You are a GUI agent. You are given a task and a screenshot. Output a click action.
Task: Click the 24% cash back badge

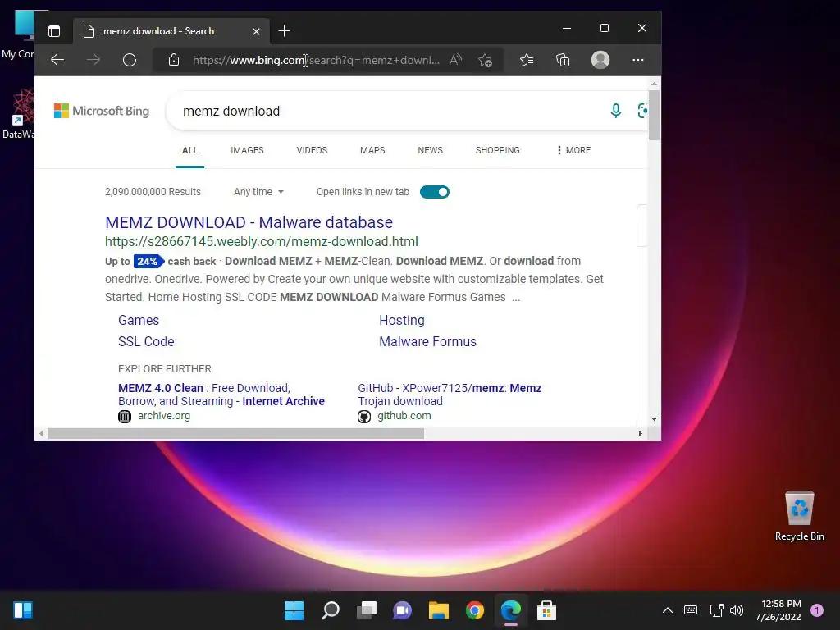coord(148,261)
